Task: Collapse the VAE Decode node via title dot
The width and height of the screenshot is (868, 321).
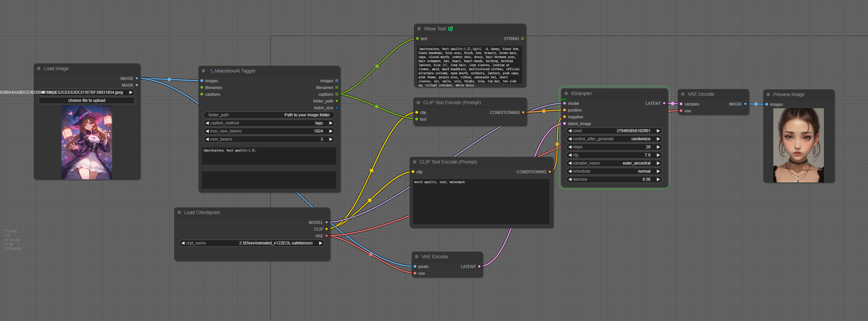Action: (x=683, y=94)
